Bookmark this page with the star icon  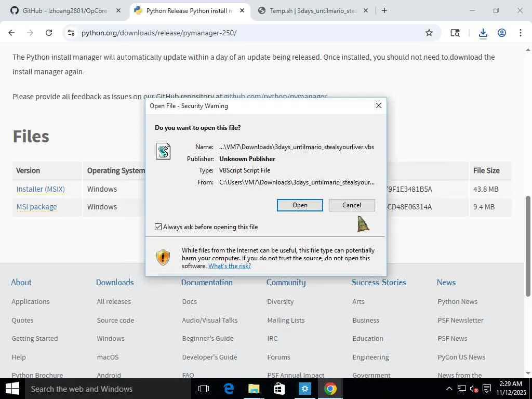tap(429, 33)
